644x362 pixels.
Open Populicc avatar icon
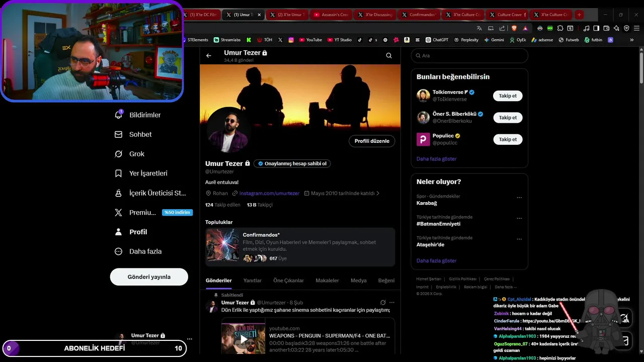423,139
